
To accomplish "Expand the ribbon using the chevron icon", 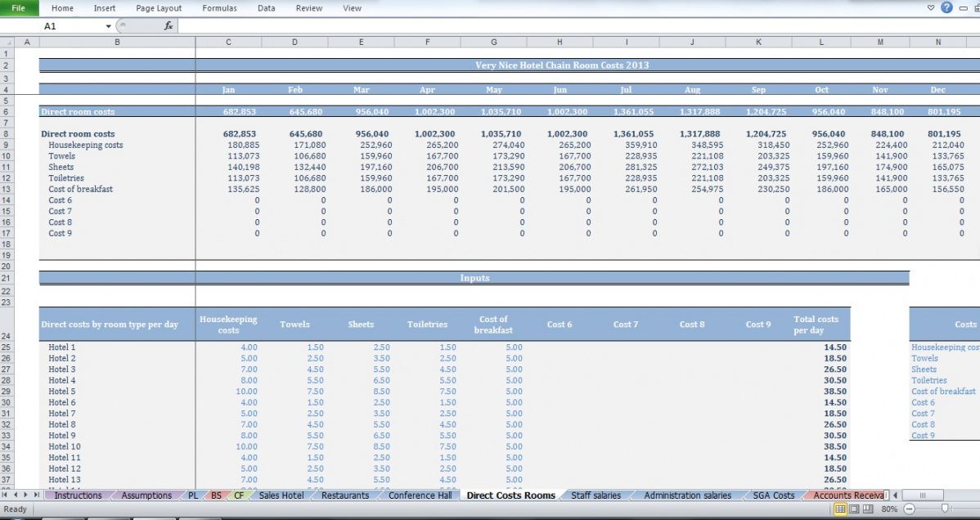I will coord(931,7).
